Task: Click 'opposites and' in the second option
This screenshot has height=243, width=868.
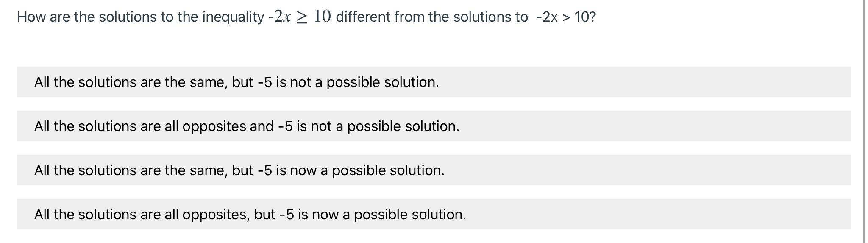Action: [x=228, y=126]
